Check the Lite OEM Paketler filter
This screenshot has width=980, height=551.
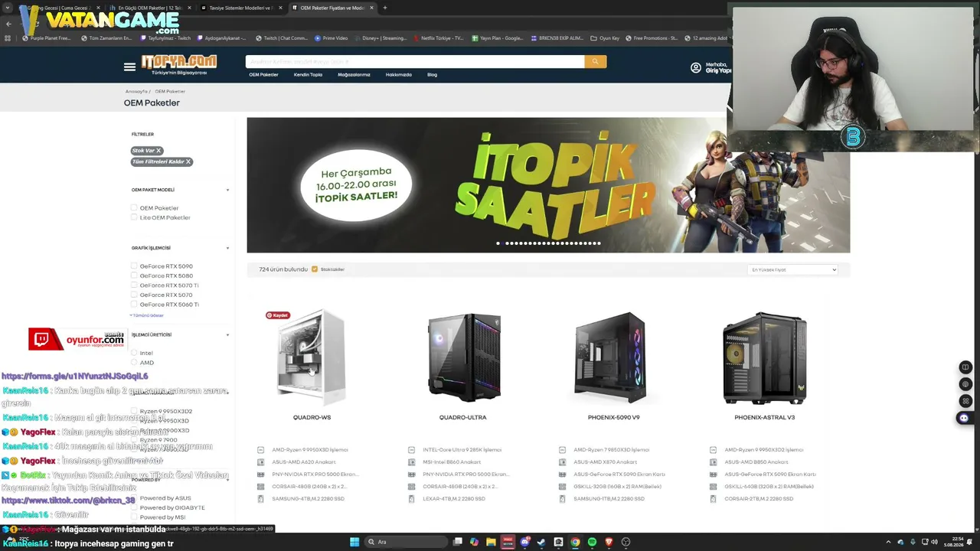coord(134,217)
